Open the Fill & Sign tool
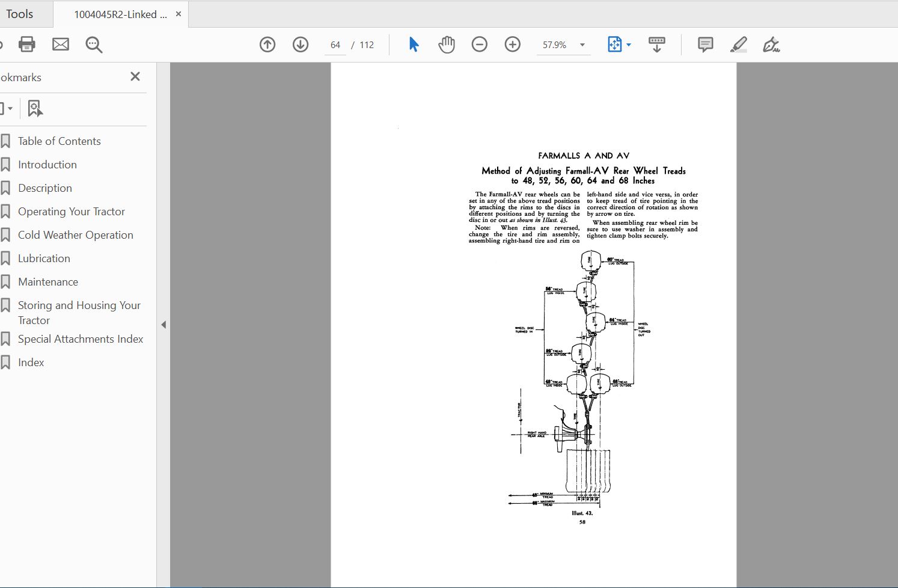 [x=772, y=44]
